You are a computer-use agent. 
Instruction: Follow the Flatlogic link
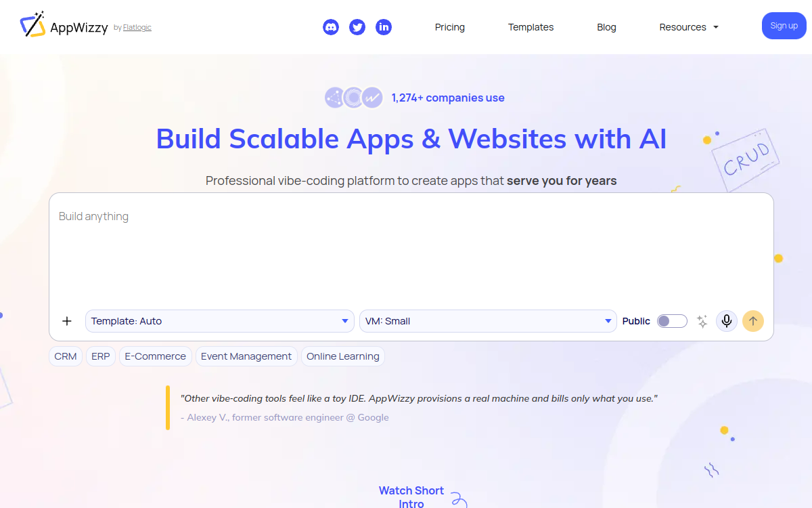coord(137,28)
